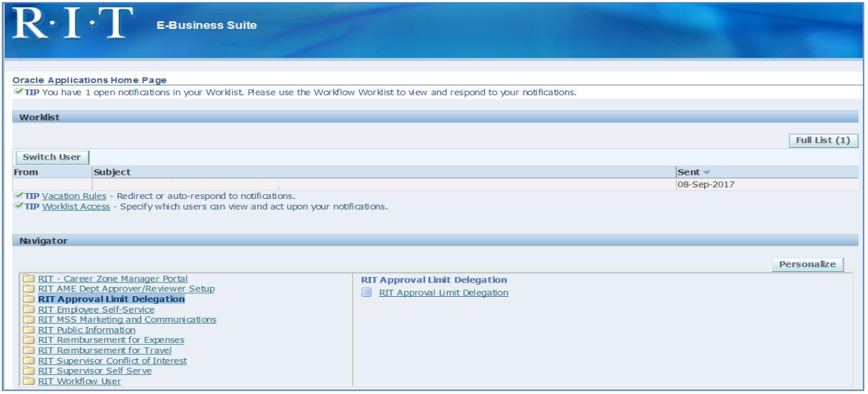Screen dimensions: 868x394
Task: Sort worklist by the Sent column arrow
Action: click(x=707, y=172)
